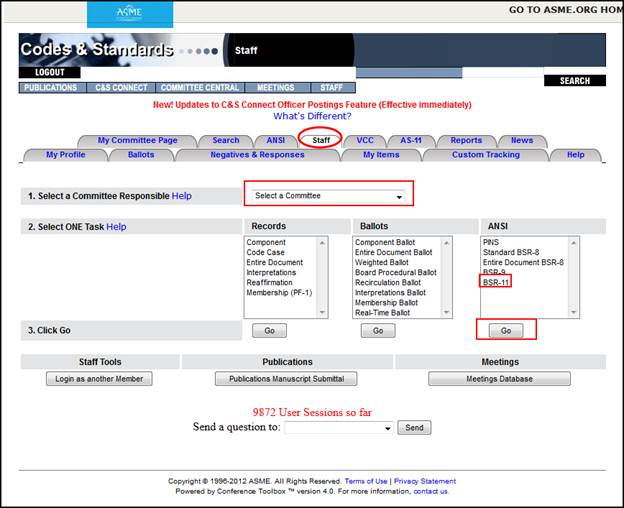Select Component Ballot option
This screenshot has height=508, width=624.
(x=385, y=242)
